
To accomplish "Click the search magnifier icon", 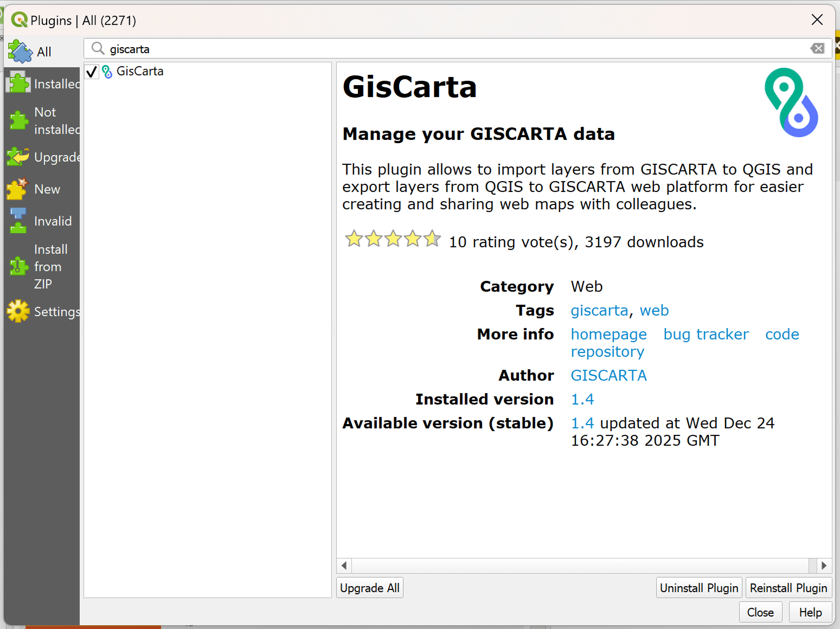I will coord(98,49).
